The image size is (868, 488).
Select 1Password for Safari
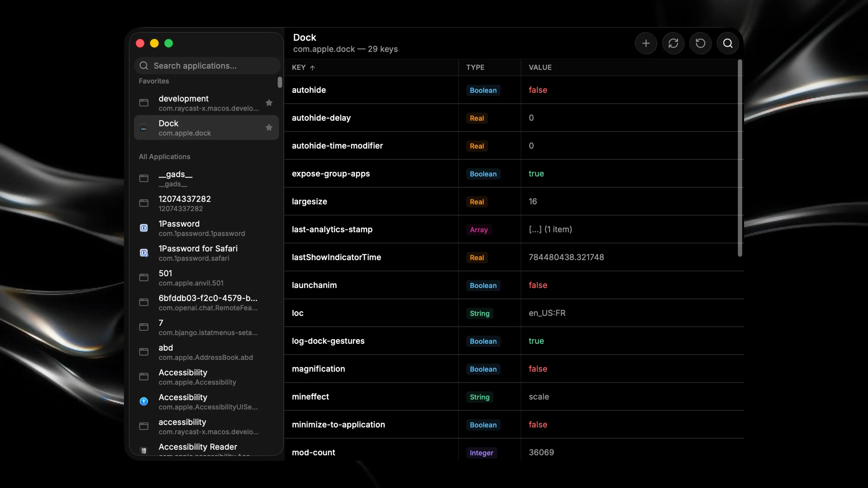[206, 253]
